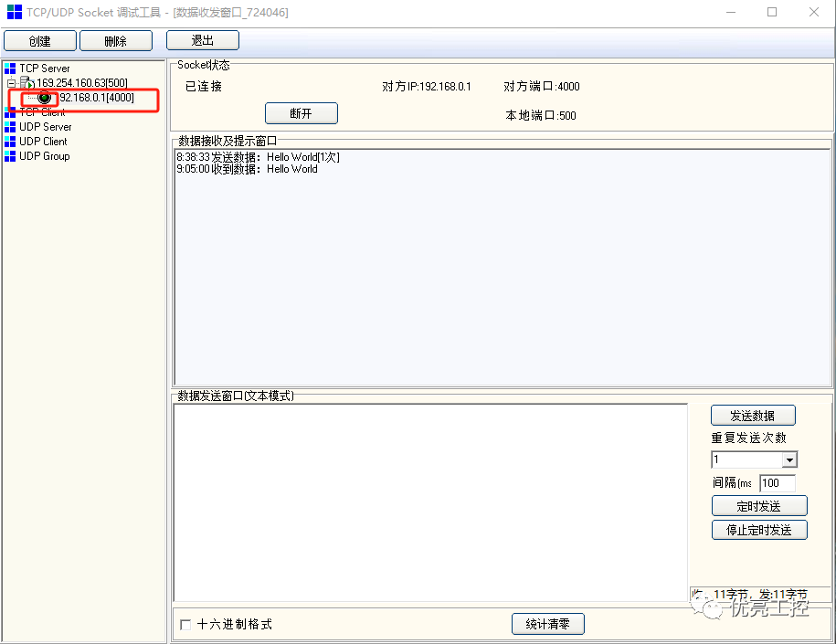
Task: Click the UDP Server node icon
Action: coord(10,127)
